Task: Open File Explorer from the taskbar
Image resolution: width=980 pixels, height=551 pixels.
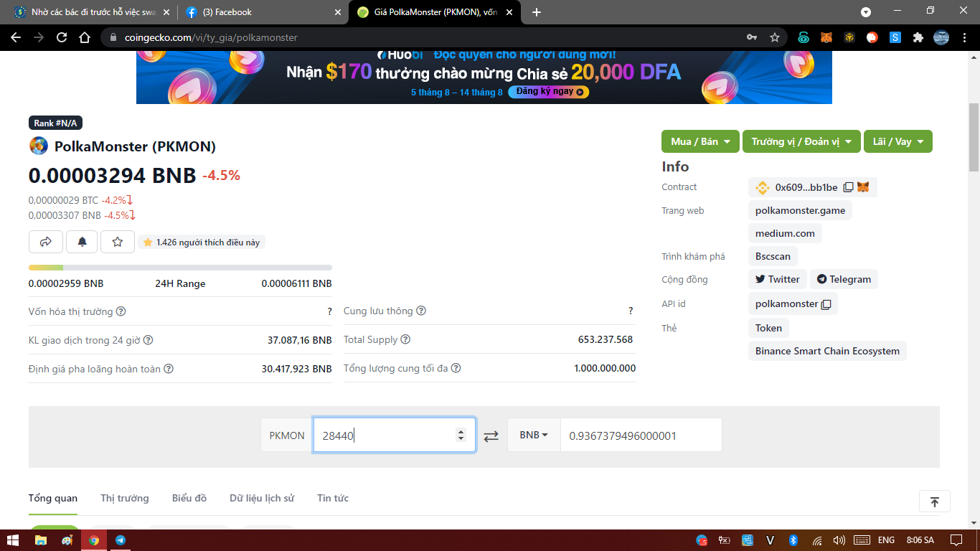Action: (41, 540)
